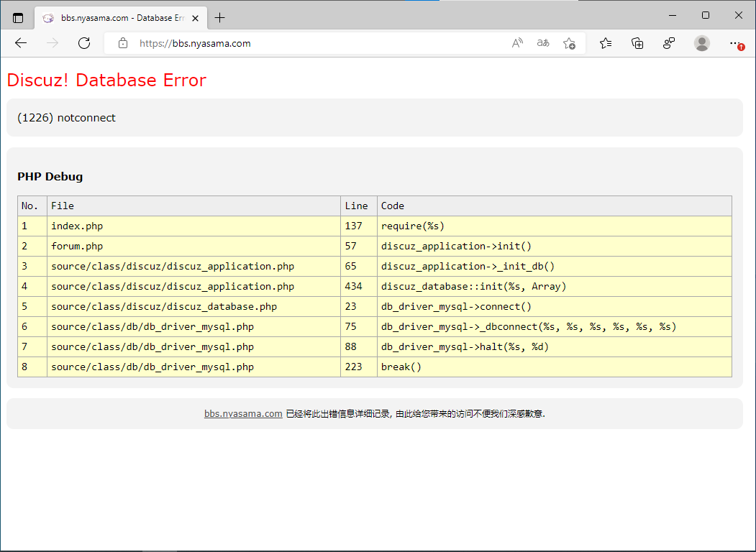
Task: Open a new tab
Action: coord(220,18)
